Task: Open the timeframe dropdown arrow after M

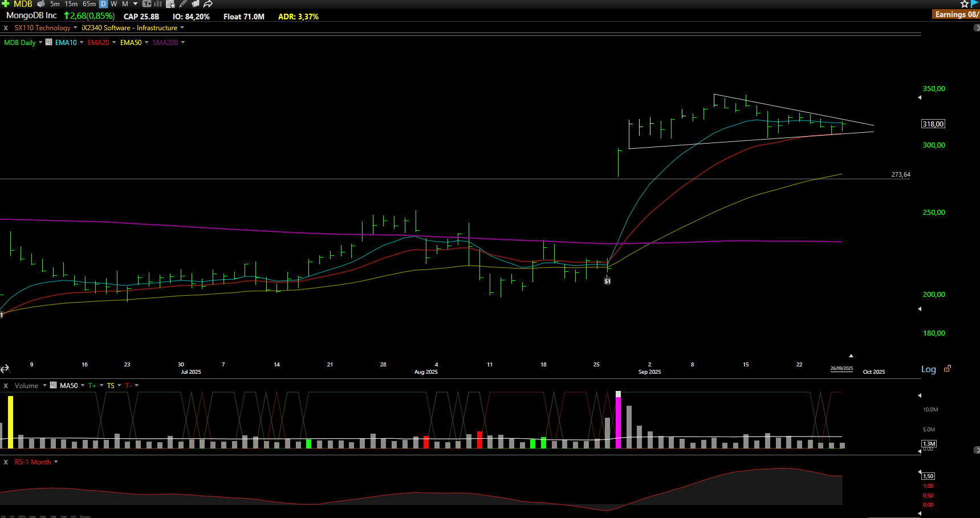Action: pos(135,4)
